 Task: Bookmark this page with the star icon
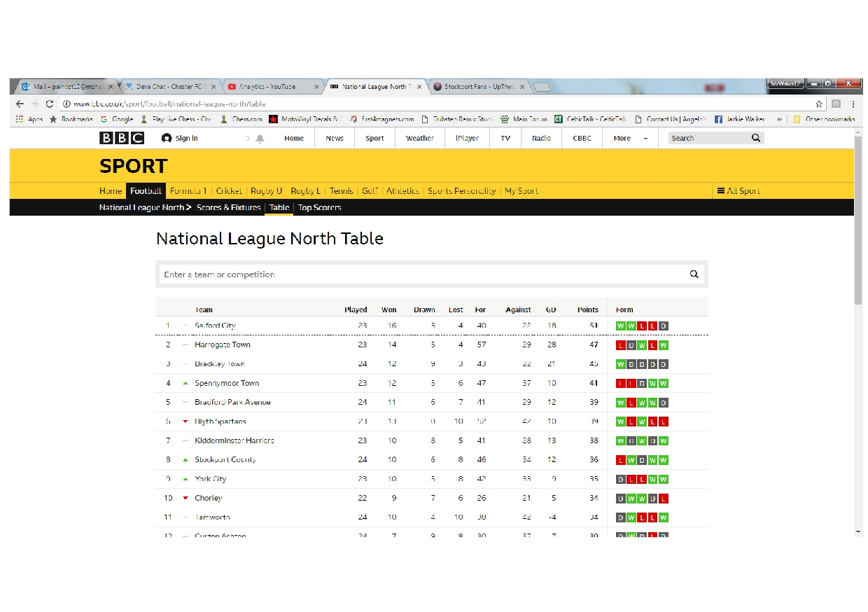coord(819,104)
